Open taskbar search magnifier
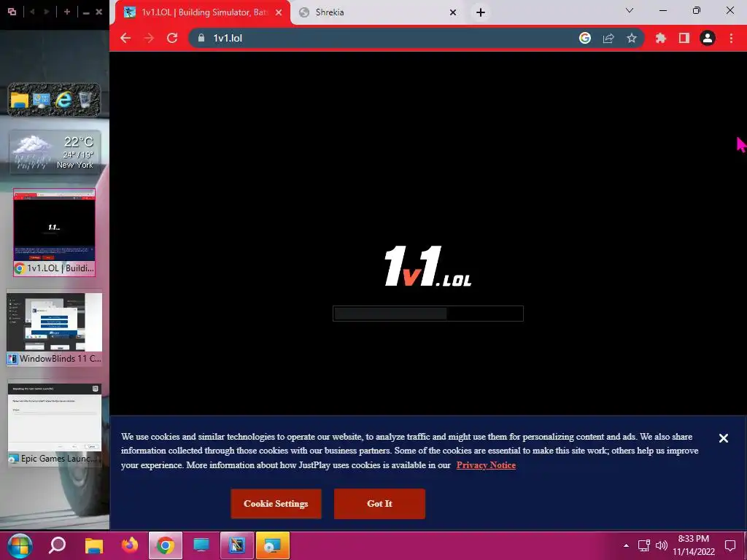 [57, 545]
